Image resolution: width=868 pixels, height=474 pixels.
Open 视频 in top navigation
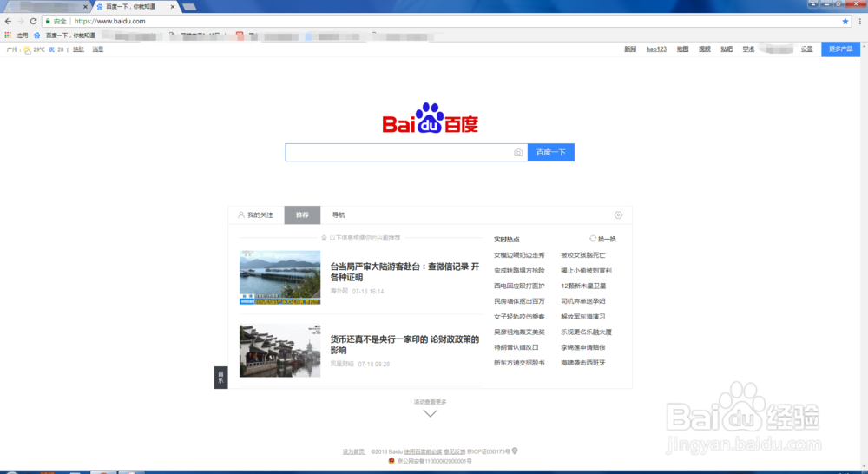click(x=704, y=49)
